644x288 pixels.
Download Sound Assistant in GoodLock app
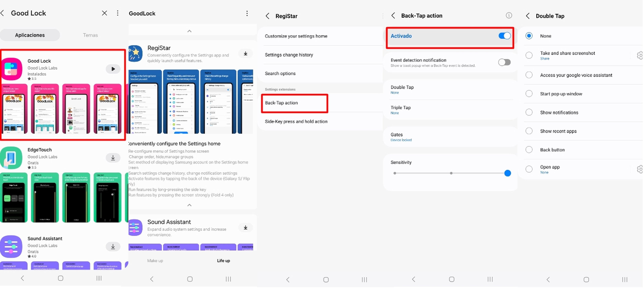pyautogui.click(x=246, y=227)
